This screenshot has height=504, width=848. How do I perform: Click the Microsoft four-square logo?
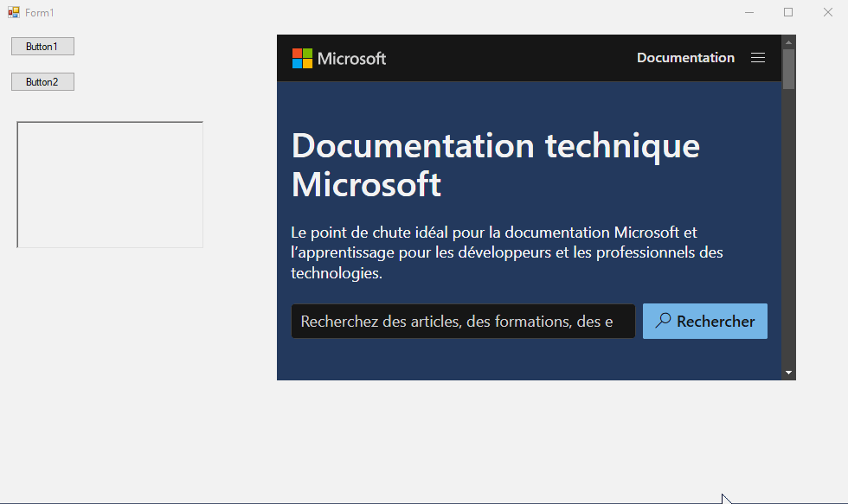tap(302, 58)
